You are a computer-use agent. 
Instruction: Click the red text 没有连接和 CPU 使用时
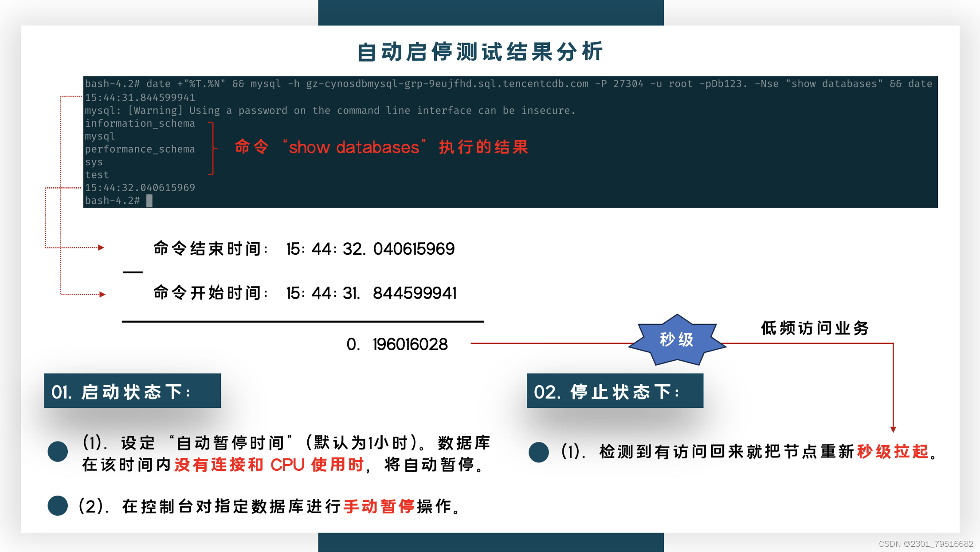click(x=269, y=465)
